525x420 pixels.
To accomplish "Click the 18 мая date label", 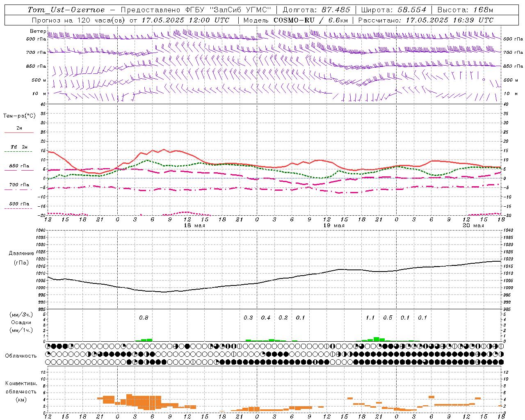I will (194, 226).
